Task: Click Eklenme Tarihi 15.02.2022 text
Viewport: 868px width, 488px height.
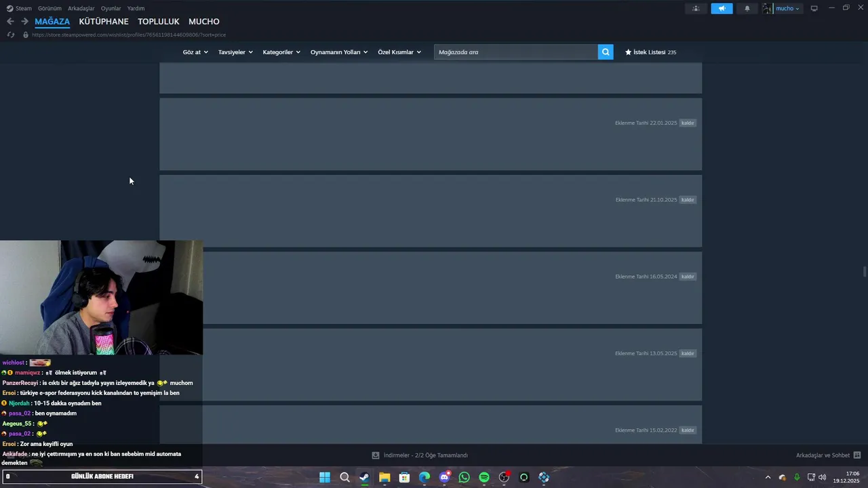Action: tap(646, 430)
